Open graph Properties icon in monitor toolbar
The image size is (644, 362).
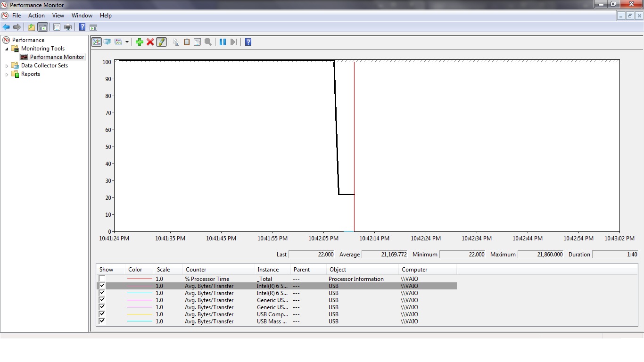pos(197,42)
